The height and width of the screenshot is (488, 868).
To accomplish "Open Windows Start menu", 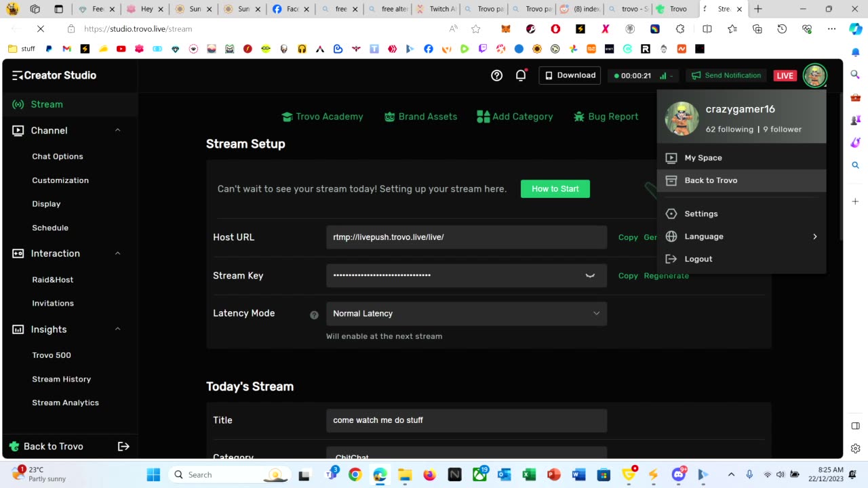I will [x=153, y=474].
